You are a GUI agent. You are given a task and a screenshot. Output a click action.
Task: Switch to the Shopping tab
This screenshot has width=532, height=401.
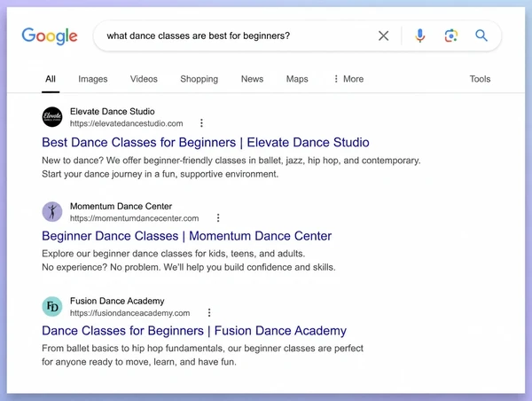199,79
